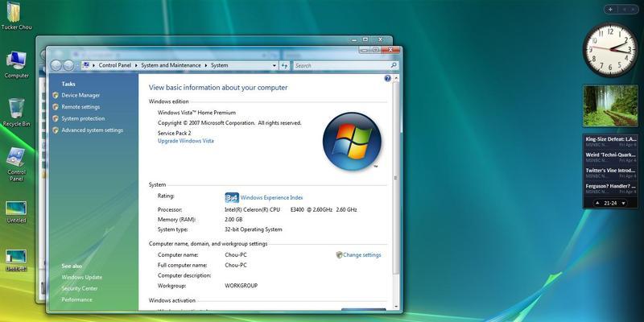This screenshot has height=322, width=644.
Task: Open Windows Update under See also
Action: pos(82,277)
